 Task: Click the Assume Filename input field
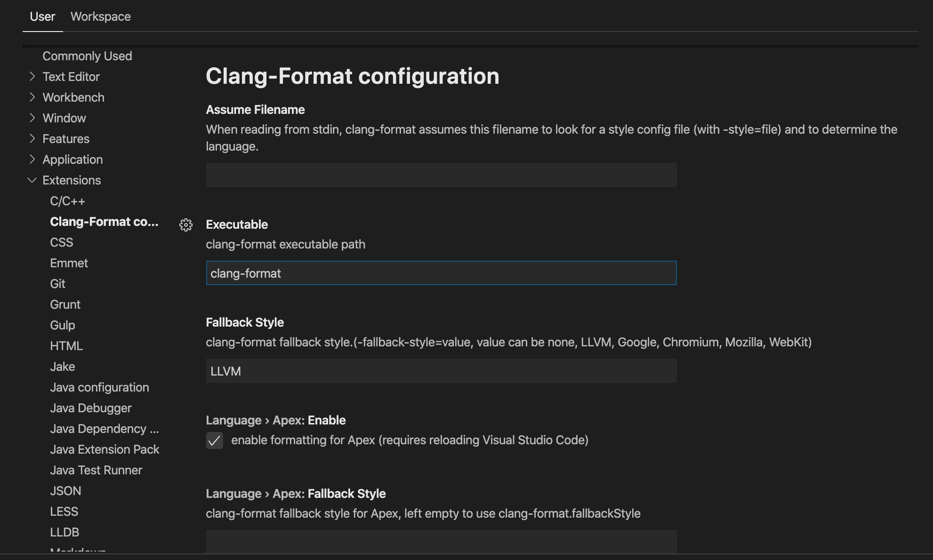tap(441, 175)
